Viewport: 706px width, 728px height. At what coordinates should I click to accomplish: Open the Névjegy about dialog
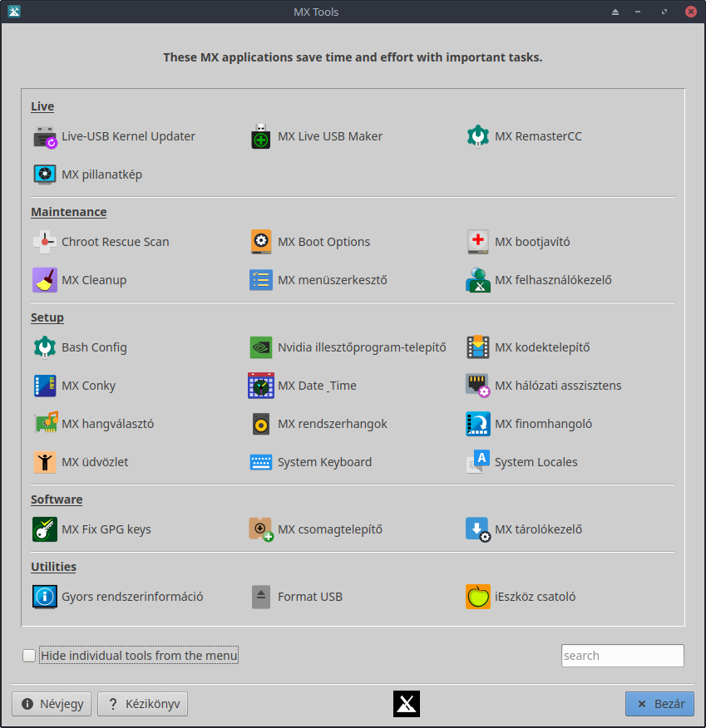pos(52,704)
